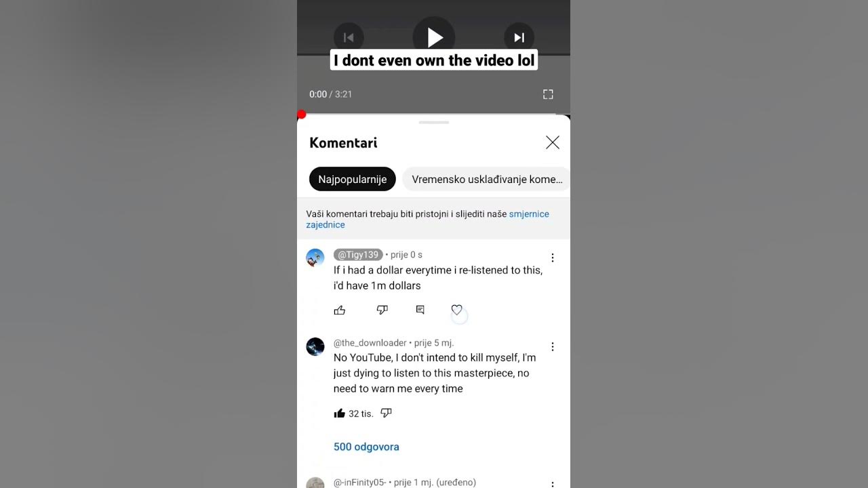868x488 pixels.
Task: Open options menu for @Tigy139 comment
Action: coord(553,258)
